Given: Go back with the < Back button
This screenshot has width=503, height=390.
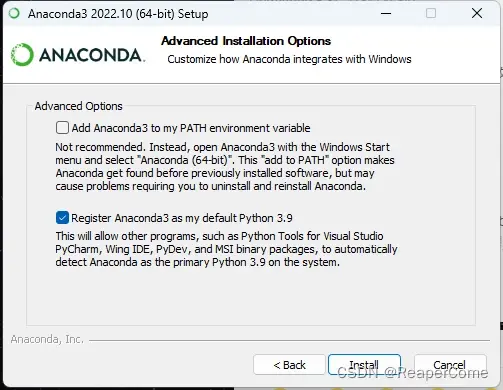Looking at the screenshot, I should point(289,365).
